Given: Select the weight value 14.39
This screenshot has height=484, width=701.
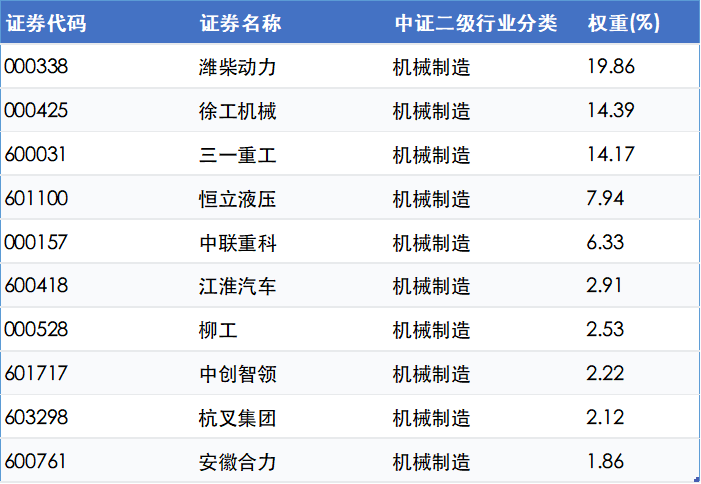Looking at the screenshot, I should [x=611, y=110].
